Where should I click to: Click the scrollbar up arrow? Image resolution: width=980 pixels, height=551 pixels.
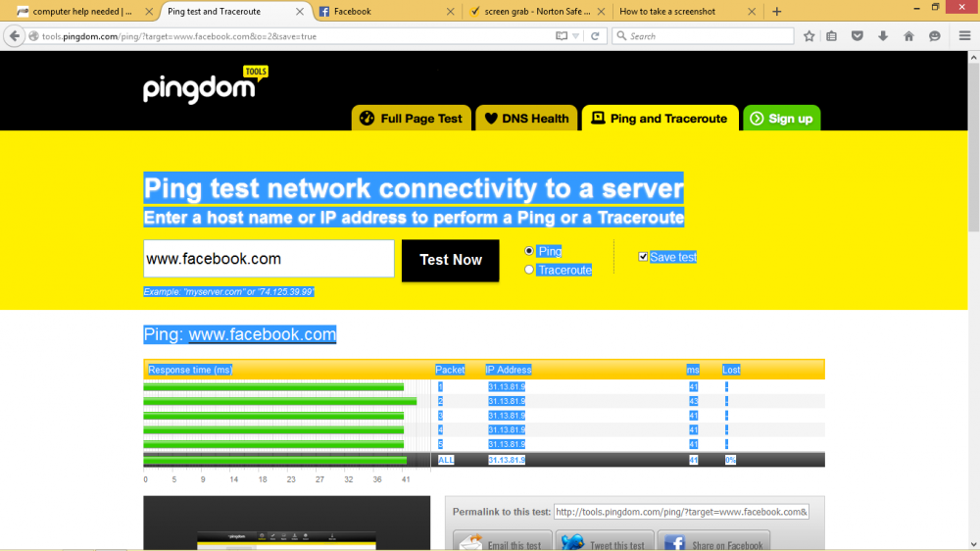(x=973, y=57)
